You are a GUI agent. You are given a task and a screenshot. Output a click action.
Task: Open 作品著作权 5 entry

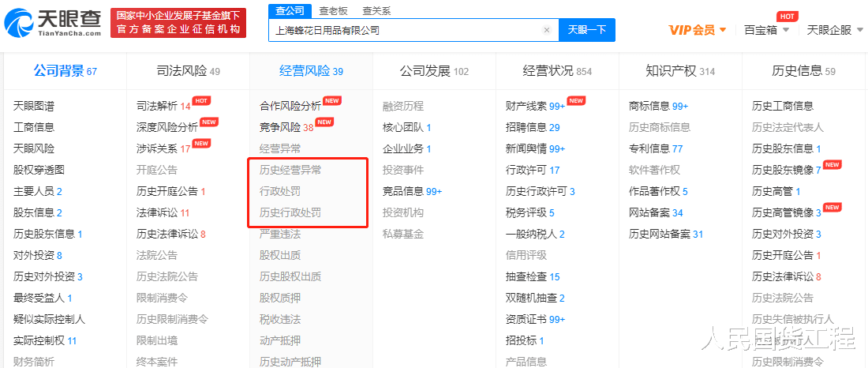pos(658,191)
